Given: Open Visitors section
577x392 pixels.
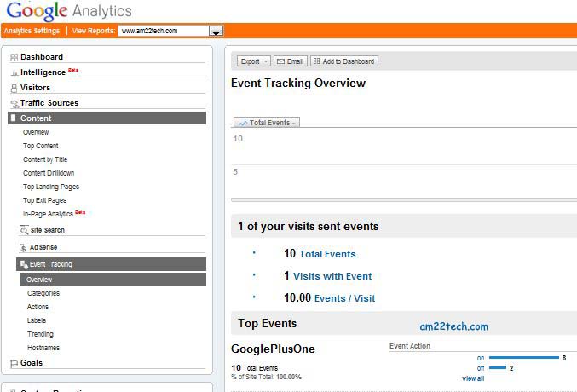Looking at the screenshot, I should 35,88.
